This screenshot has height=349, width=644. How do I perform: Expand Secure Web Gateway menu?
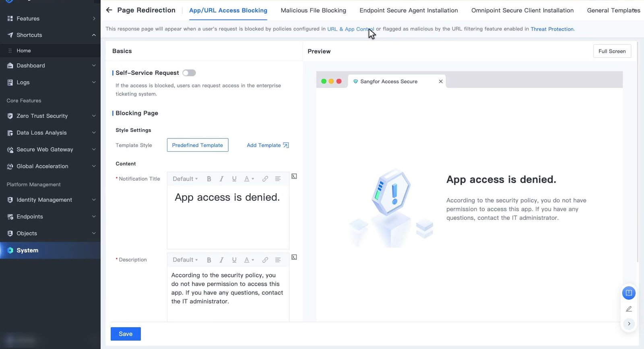pos(50,149)
